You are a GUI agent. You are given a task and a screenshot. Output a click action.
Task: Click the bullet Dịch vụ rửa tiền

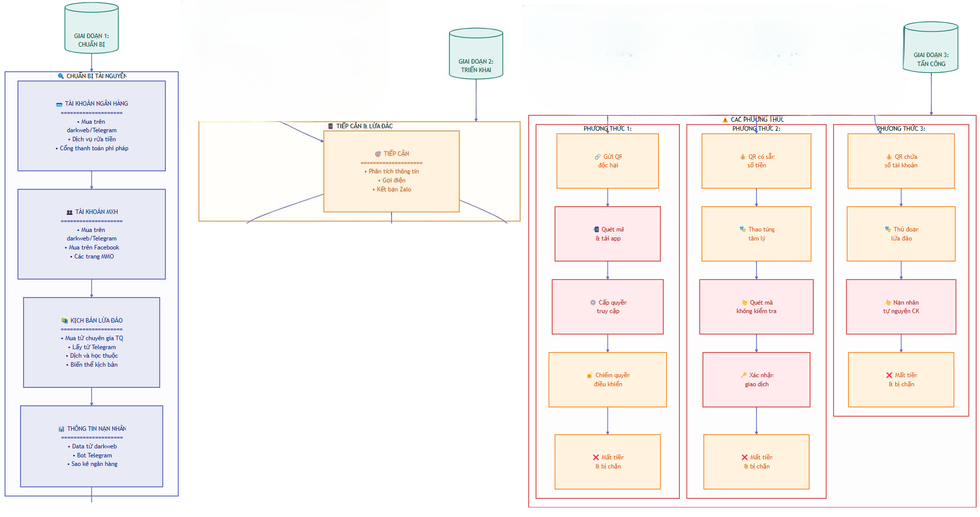click(92, 139)
